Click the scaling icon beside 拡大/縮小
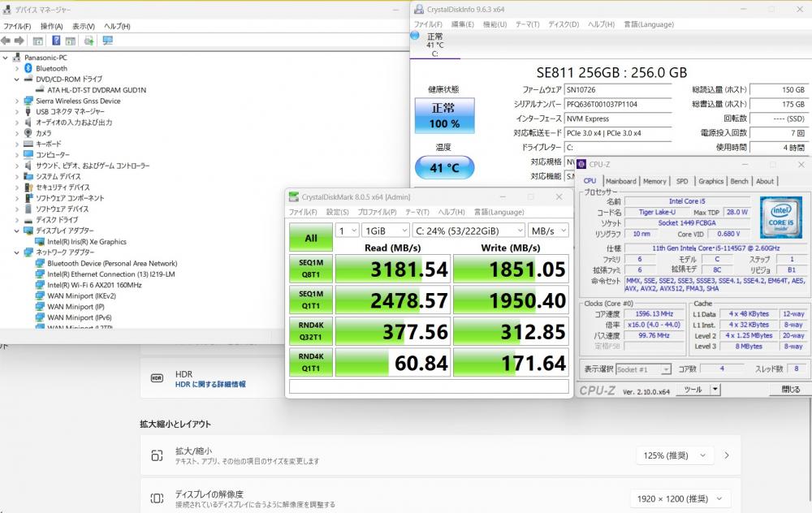 pos(157,455)
